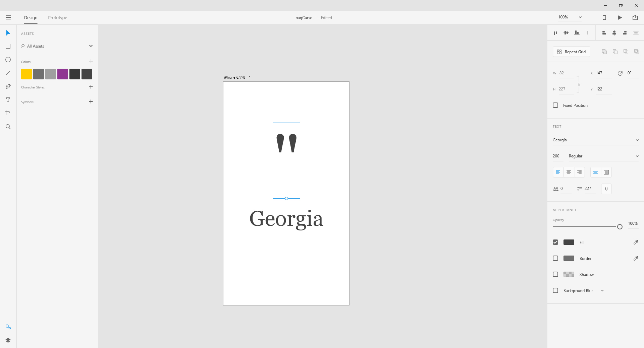Switch to the Design tab
The width and height of the screenshot is (644, 348).
click(x=31, y=17)
